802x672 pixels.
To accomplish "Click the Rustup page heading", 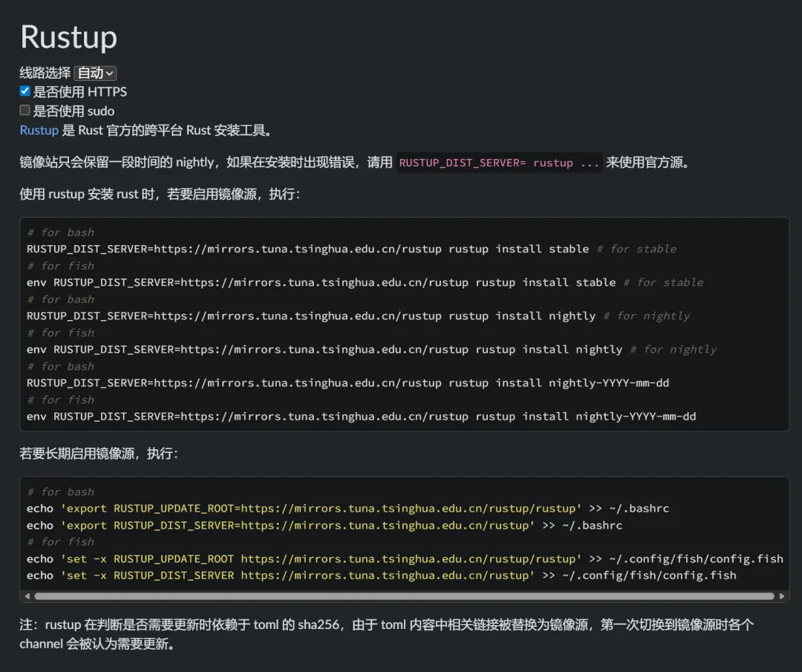I will pyautogui.click(x=68, y=37).
